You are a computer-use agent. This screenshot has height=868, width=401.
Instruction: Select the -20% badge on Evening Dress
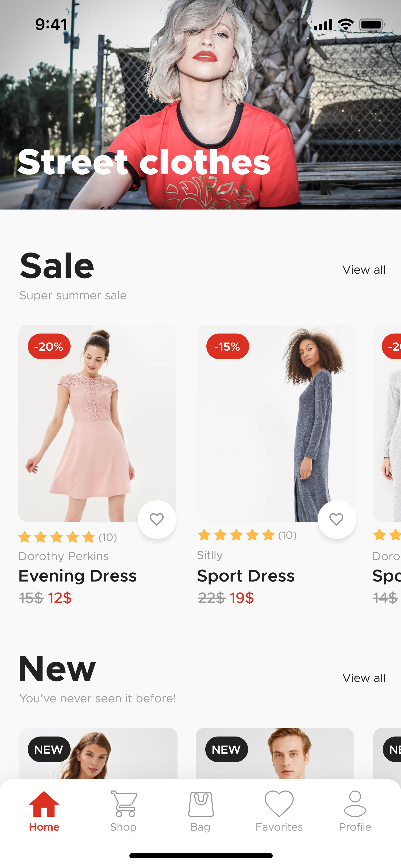[x=49, y=346]
